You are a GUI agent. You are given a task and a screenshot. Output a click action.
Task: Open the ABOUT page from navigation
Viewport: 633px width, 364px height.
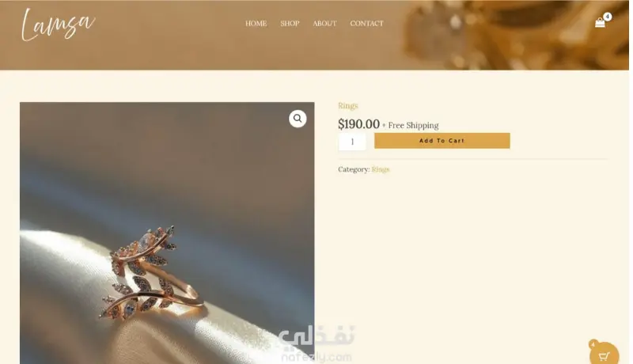pyautogui.click(x=324, y=24)
